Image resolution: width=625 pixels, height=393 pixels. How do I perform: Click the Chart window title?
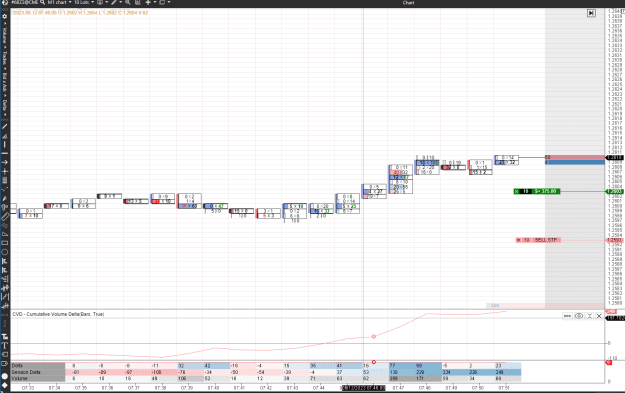point(408,2)
